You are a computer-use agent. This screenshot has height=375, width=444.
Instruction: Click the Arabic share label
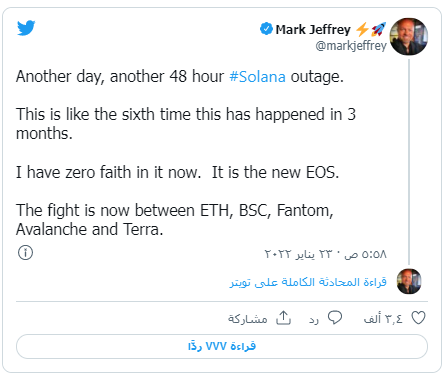[x=248, y=319]
